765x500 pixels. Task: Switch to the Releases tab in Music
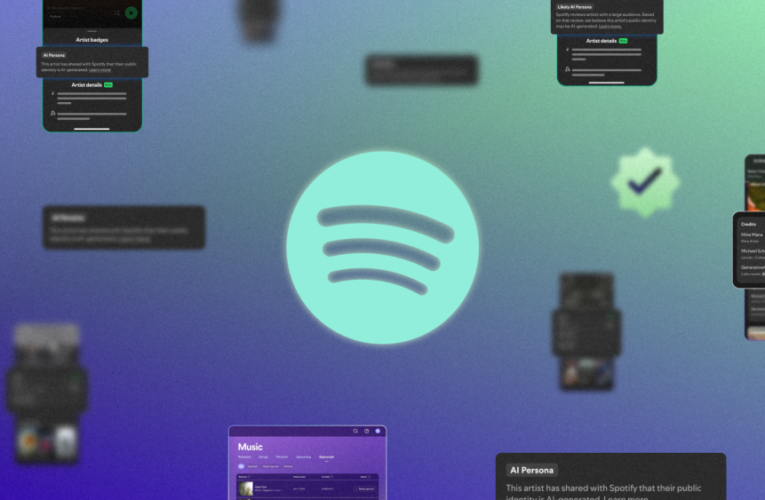(244, 457)
